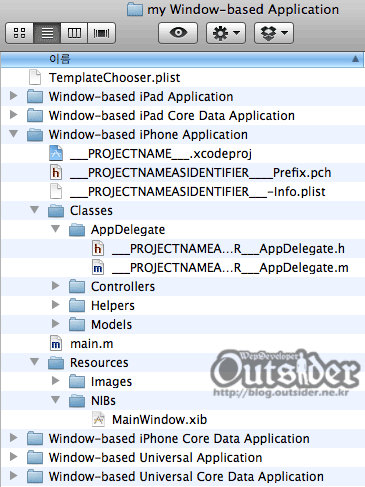The width and height of the screenshot is (365, 487).
Task: Select the Prefix.pch header file icon
Action: click(56, 172)
